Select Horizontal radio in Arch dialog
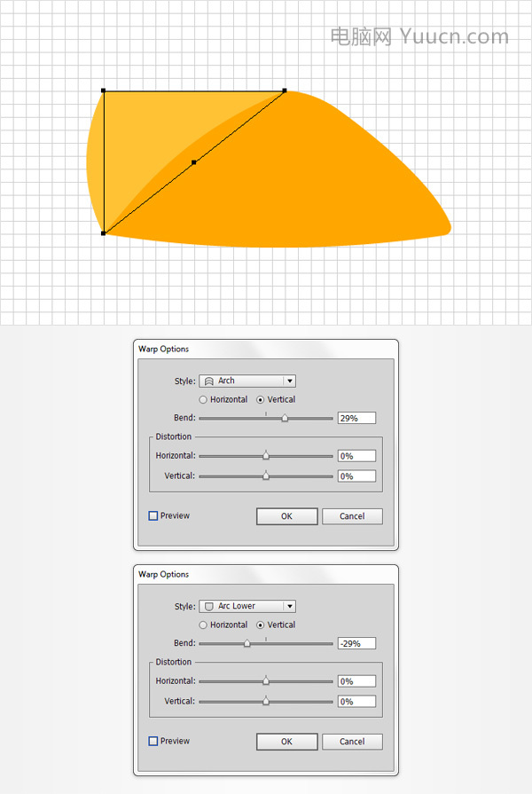The image size is (532, 794). point(203,399)
